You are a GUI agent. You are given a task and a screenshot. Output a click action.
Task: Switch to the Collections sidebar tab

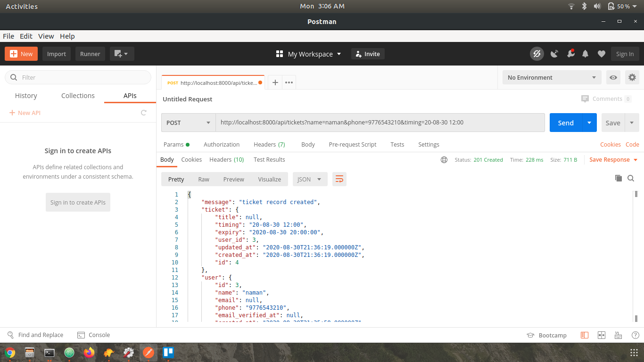(x=78, y=96)
